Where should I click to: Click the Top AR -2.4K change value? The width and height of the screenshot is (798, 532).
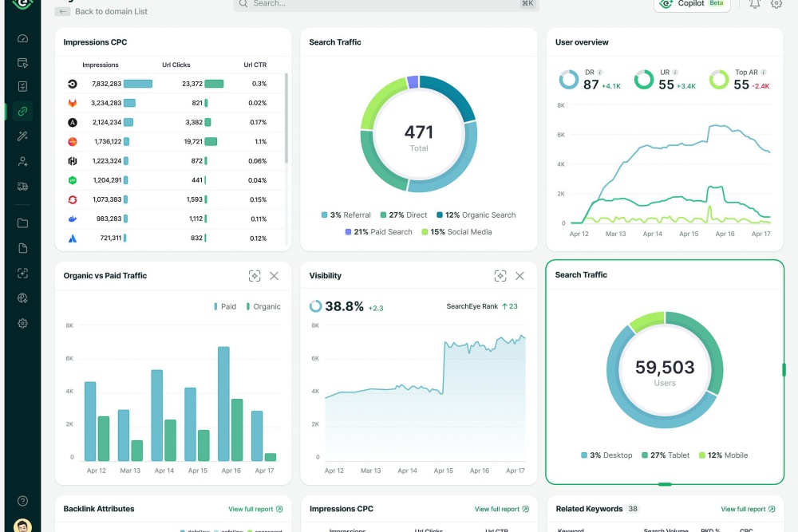tap(760, 86)
